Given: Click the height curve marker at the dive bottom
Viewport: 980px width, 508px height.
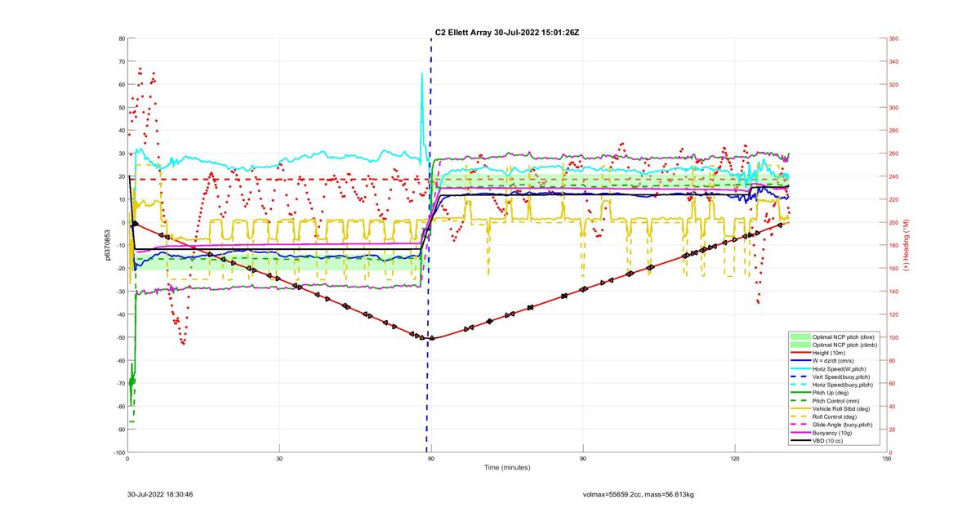Looking at the screenshot, I should (x=431, y=337).
